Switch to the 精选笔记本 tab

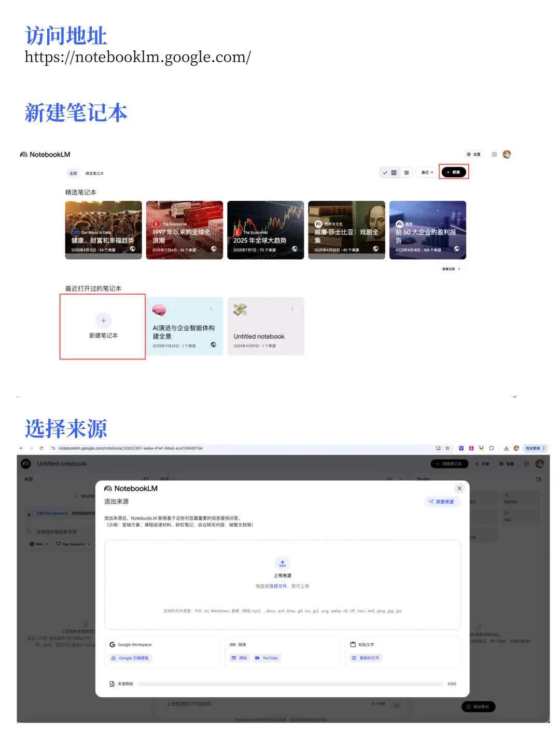94,173
